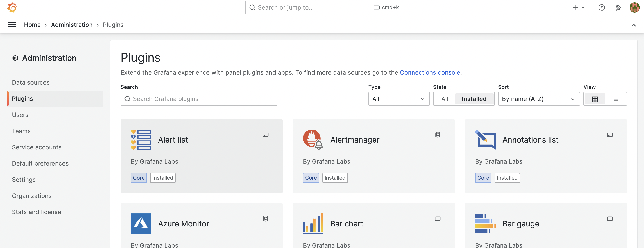Image resolution: width=644 pixels, height=248 pixels.
Task: Click the Search Grafana plugins field
Action: (x=199, y=99)
